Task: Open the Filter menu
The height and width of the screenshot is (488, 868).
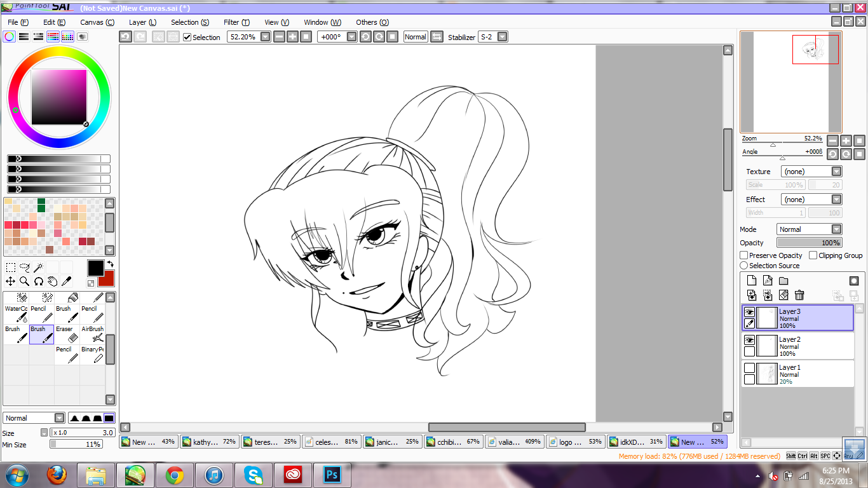Action: point(236,22)
